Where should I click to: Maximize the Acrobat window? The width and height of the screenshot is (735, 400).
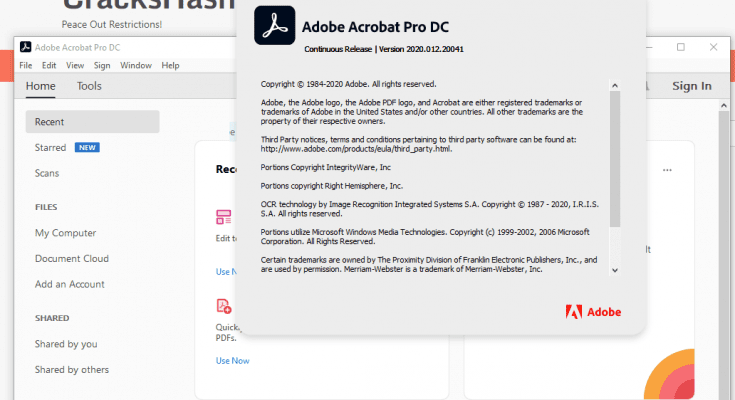click(681, 47)
